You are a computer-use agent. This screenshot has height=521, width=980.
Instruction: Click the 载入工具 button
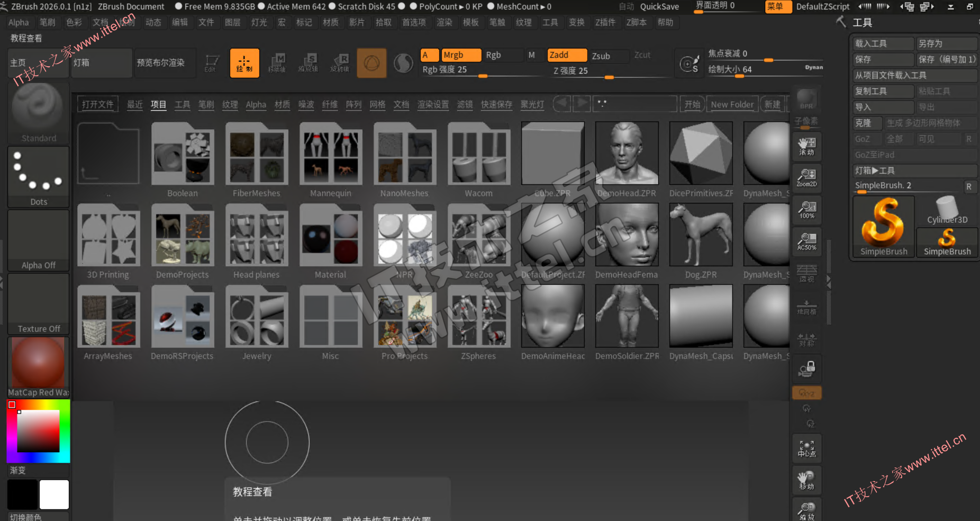tap(883, 43)
